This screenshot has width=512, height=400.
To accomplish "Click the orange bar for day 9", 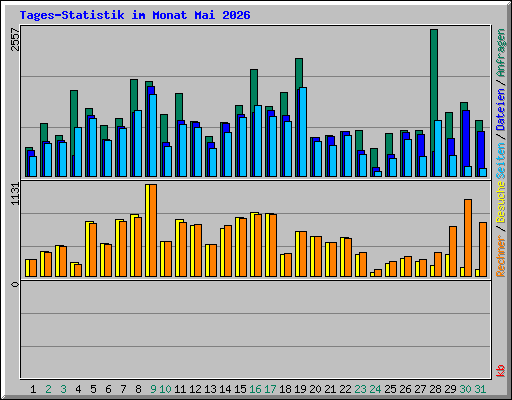I will coord(153,230).
